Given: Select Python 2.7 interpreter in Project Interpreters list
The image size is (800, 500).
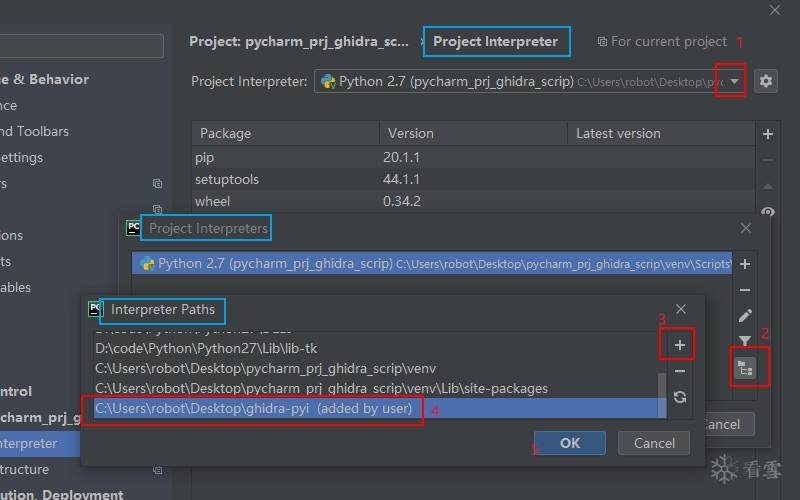Looking at the screenshot, I should point(432,263).
